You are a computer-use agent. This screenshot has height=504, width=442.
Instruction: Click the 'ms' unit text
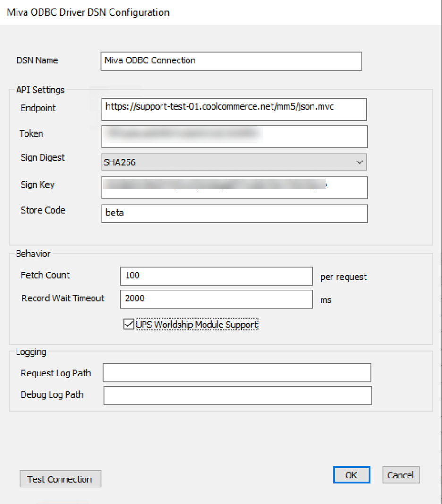[326, 300]
